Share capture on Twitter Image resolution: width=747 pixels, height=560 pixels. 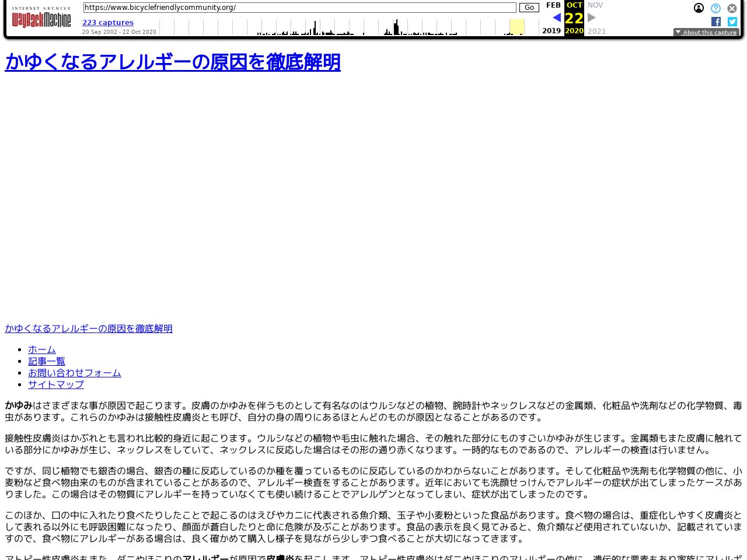732,22
